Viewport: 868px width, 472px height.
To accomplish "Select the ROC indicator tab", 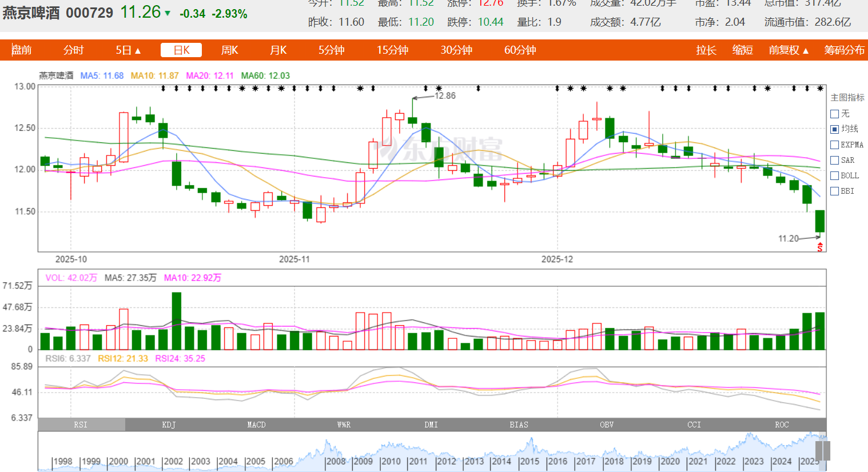I will click(782, 425).
